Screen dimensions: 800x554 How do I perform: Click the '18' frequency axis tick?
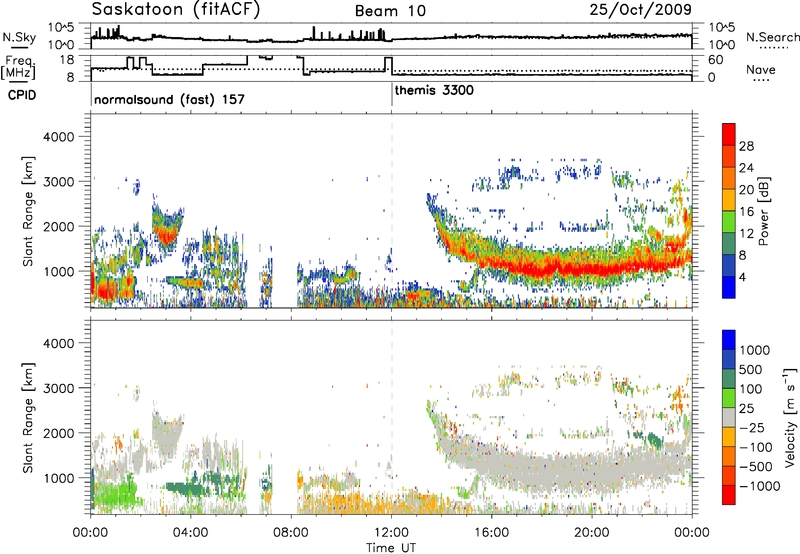(67, 60)
